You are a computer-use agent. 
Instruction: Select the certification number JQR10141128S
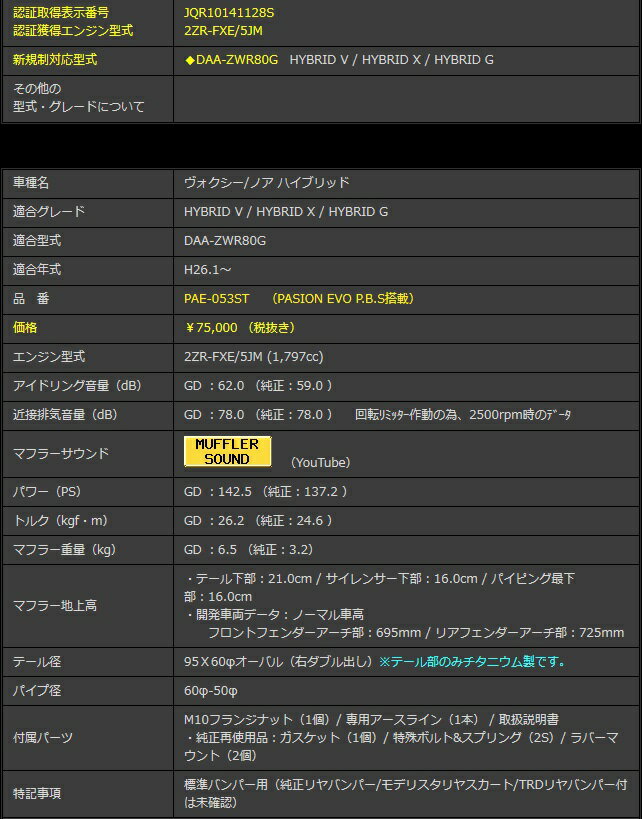click(229, 13)
